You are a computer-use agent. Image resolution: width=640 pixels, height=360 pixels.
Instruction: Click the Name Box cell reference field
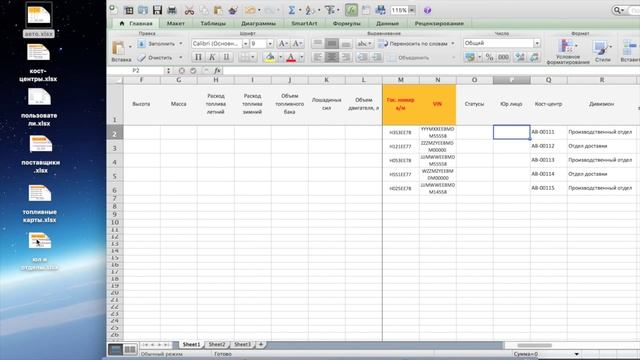(136, 71)
